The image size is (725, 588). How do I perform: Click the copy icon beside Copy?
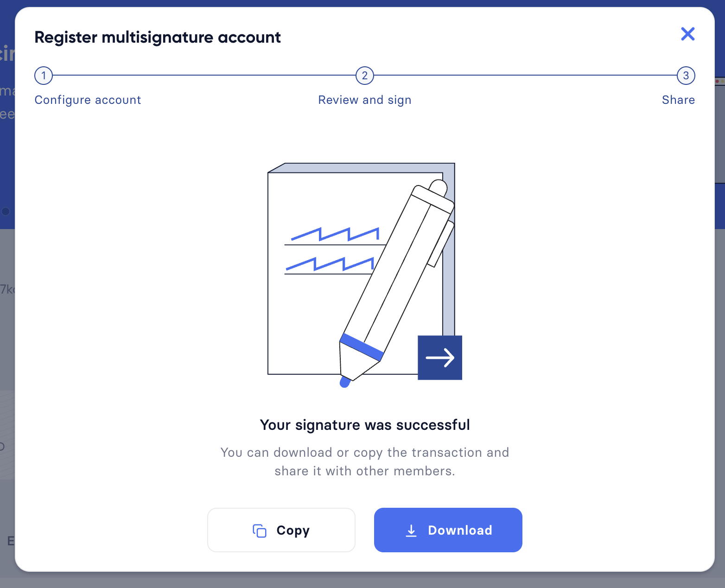point(260,530)
